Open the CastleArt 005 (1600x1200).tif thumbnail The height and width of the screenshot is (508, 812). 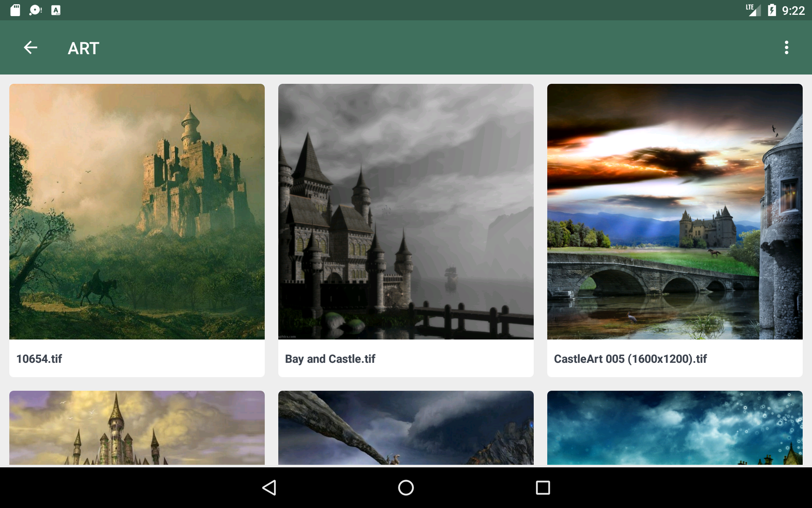tap(675, 212)
